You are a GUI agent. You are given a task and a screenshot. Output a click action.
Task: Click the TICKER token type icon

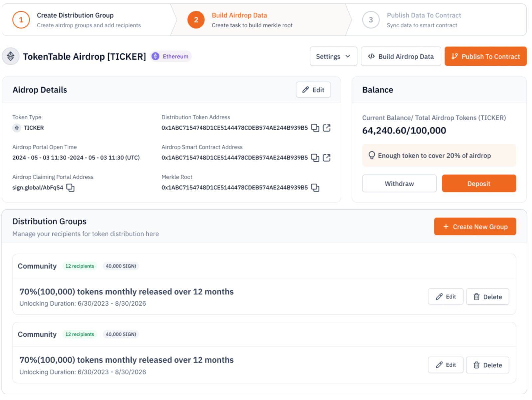coord(17,128)
